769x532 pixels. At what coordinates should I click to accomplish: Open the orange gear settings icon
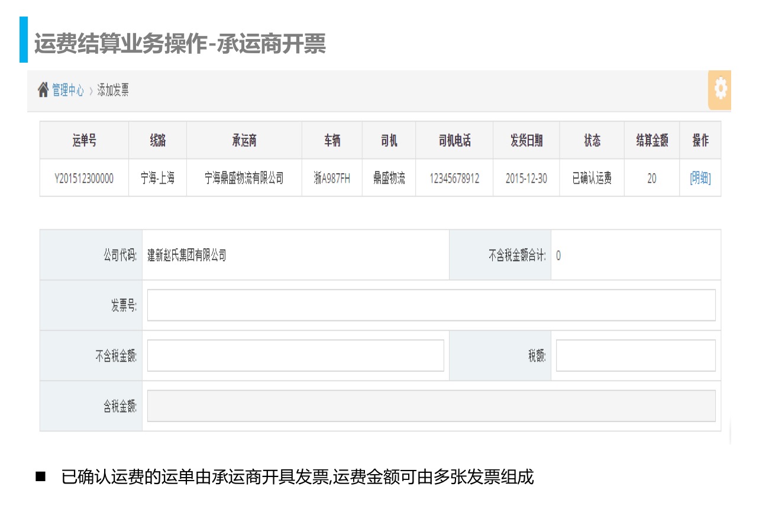click(x=720, y=89)
